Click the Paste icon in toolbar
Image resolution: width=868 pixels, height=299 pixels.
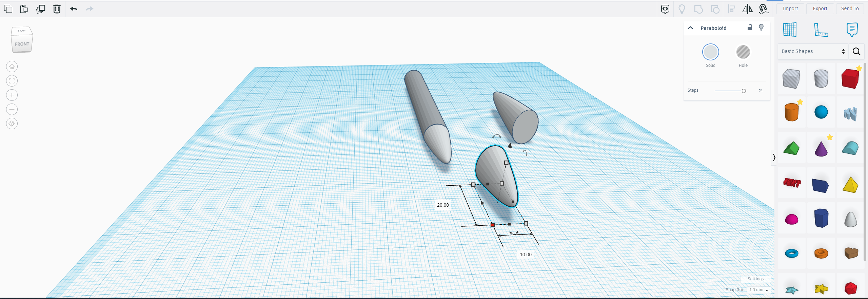pos(24,9)
